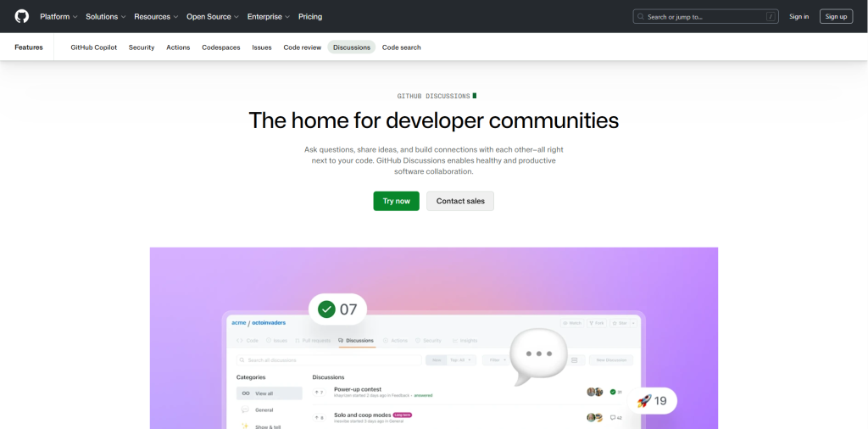Select the active Discussions feature tab

pyautogui.click(x=352, y=47)
